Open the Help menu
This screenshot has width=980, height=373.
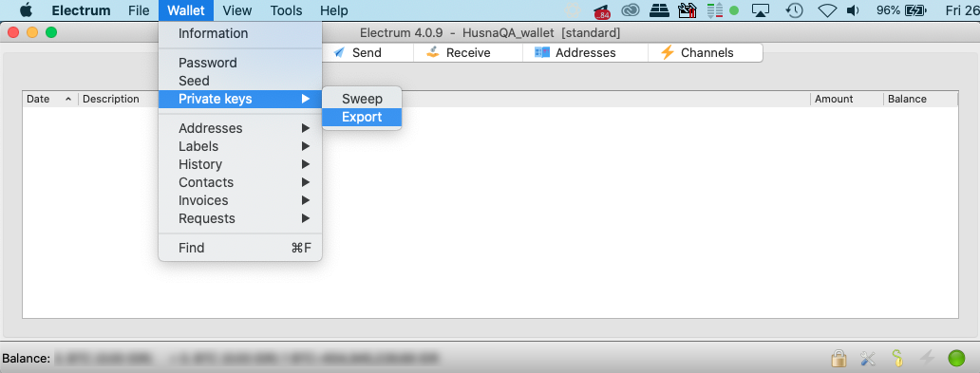click(x=333, y=10)
